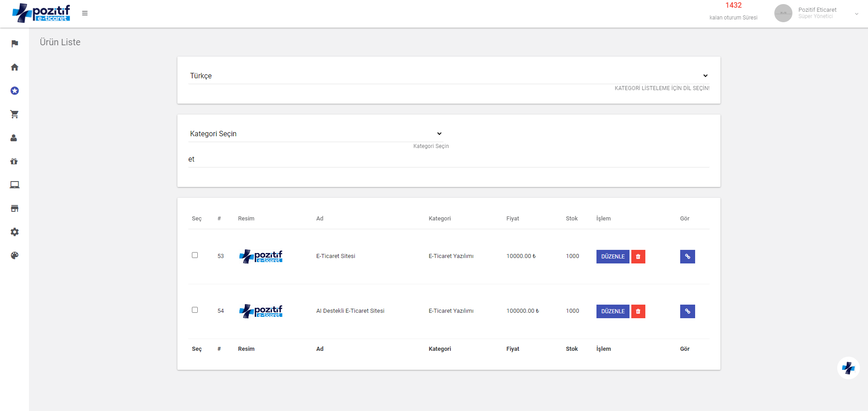Open the shopping cart sidebar icon
The width and height of the screenshot is (868, 411).
point(14,114)
